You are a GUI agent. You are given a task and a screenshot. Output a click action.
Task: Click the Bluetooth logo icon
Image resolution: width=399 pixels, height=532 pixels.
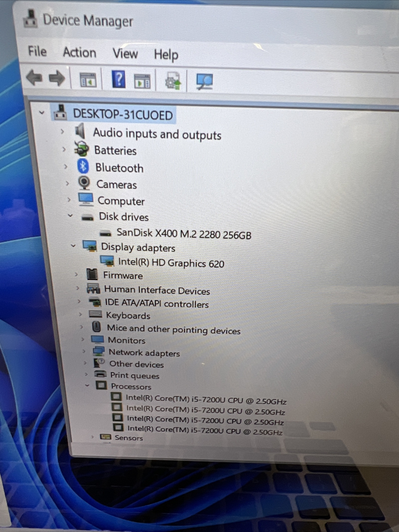tap(83, 166)
